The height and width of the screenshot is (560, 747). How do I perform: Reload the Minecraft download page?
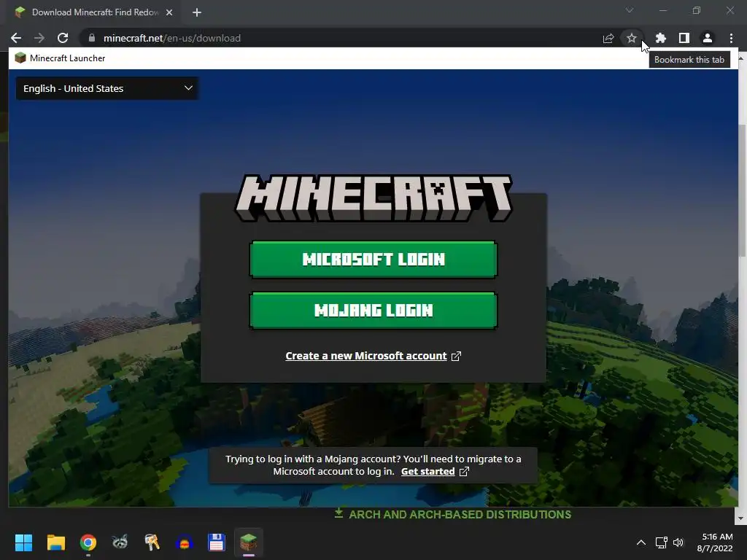pos(63,38)
